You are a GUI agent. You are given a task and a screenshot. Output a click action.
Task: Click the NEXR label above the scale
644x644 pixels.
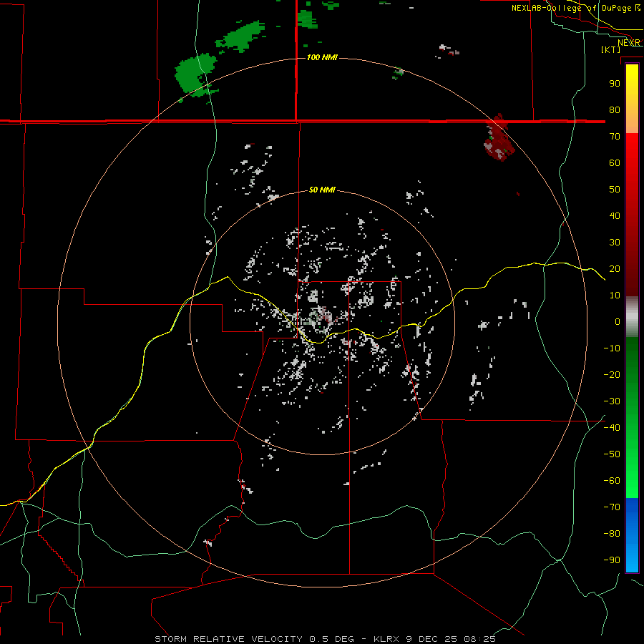pos(629,43)
